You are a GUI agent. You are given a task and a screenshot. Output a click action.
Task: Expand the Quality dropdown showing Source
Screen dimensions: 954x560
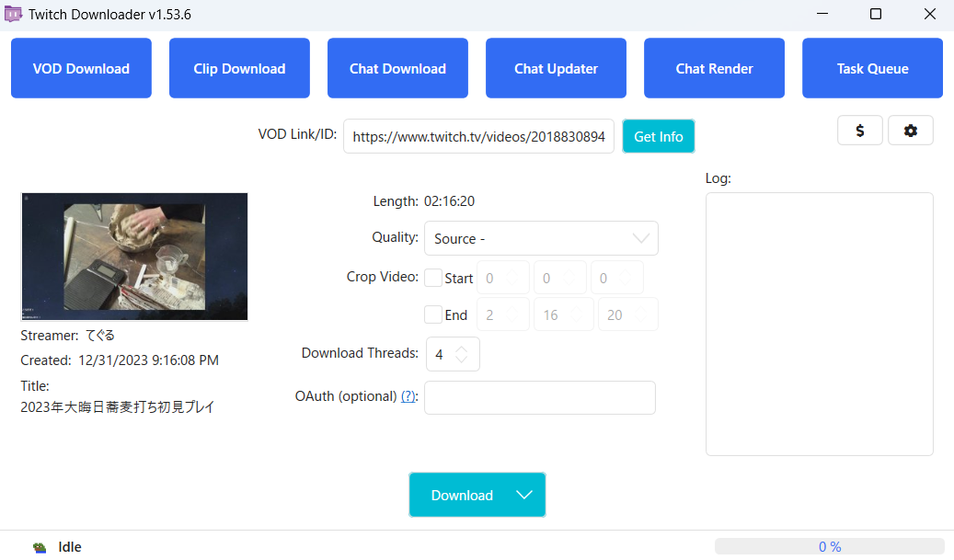[x=541, y=238]
